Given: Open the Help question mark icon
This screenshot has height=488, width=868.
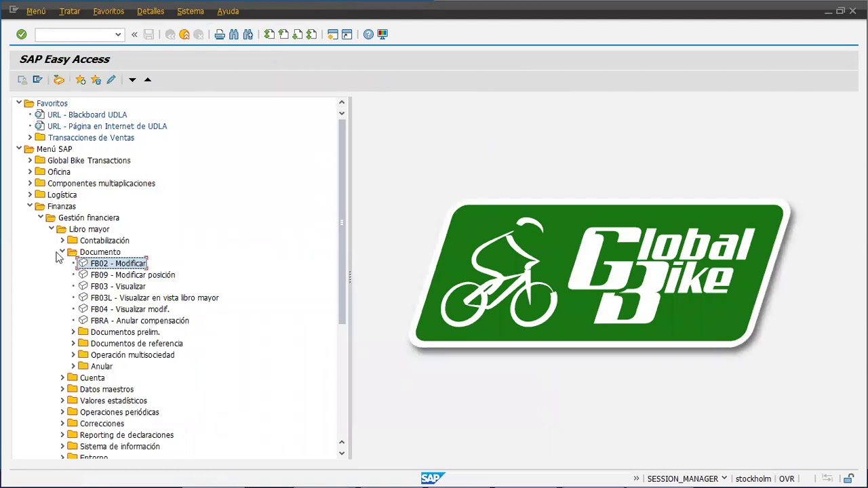Looking at the screenshot, I should pyautogui.click(x=368, y=35).
